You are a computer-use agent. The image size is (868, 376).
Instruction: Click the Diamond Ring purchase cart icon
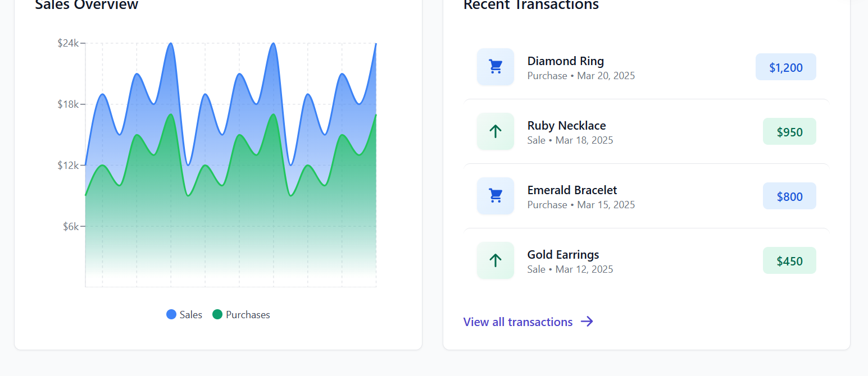495,66
